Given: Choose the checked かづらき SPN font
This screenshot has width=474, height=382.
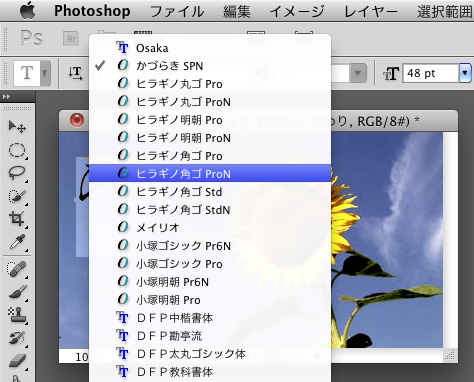Looking at the screenshot, I should (210, 66).
